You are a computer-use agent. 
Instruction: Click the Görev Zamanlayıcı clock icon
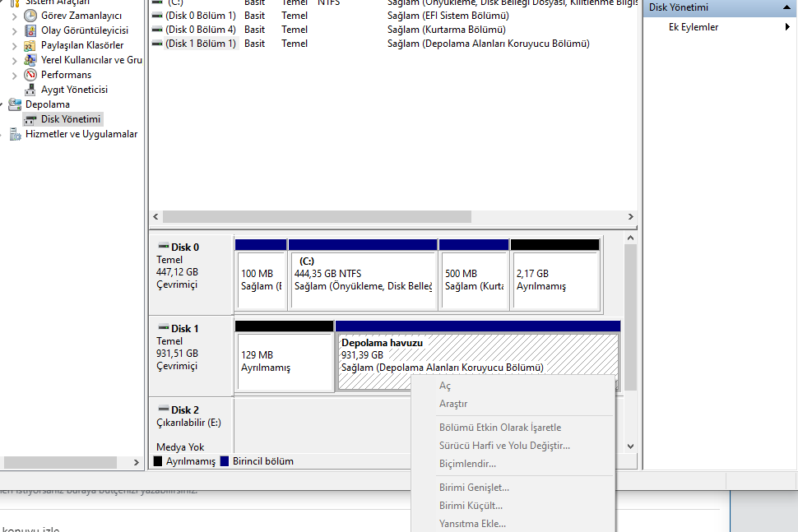[30, 16]
